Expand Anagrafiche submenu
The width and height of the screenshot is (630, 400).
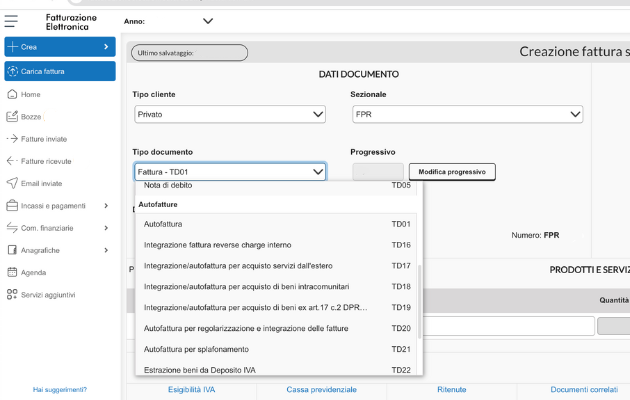tap(106, 250)
